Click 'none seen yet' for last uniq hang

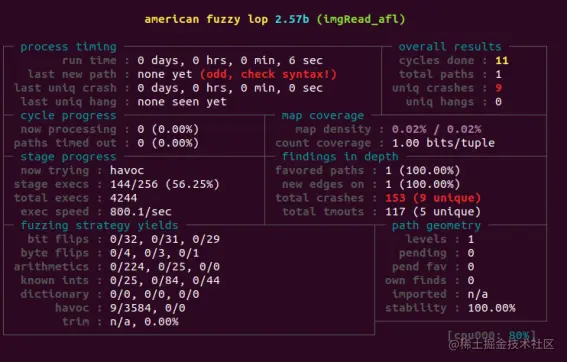point(182,102)
